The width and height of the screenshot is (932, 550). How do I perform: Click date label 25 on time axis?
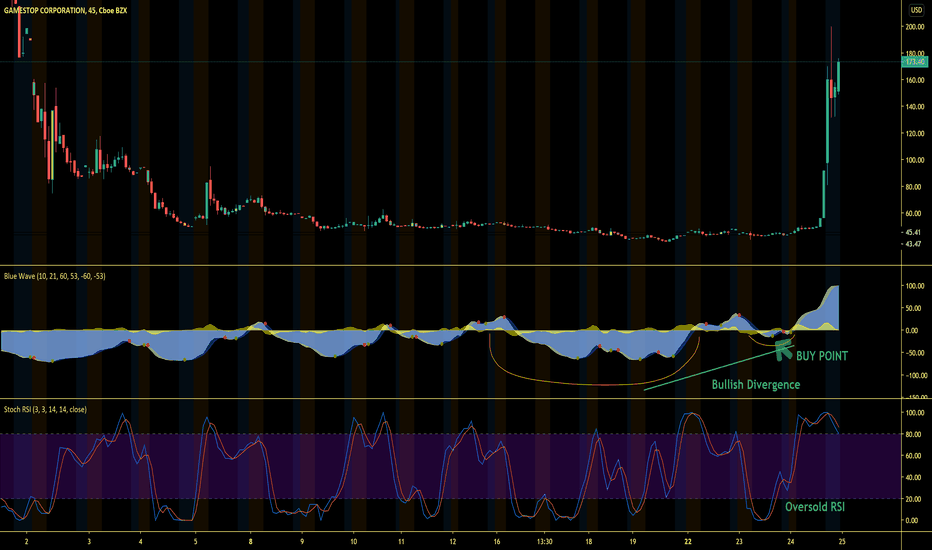(x=842, y=542)
